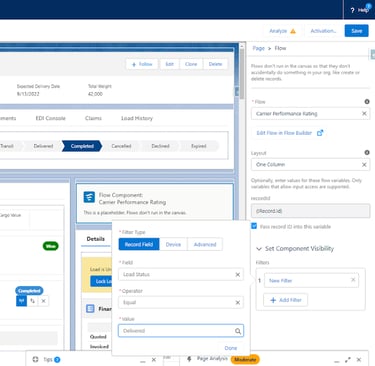375x366 pixels.
Task: Click the Flow Component icon in the canvas
Action: point(89,197)
